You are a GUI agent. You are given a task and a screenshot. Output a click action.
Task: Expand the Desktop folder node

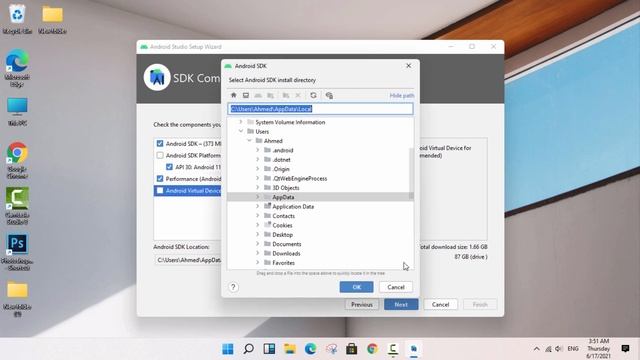pyautogui.click(x=258, y=235)
